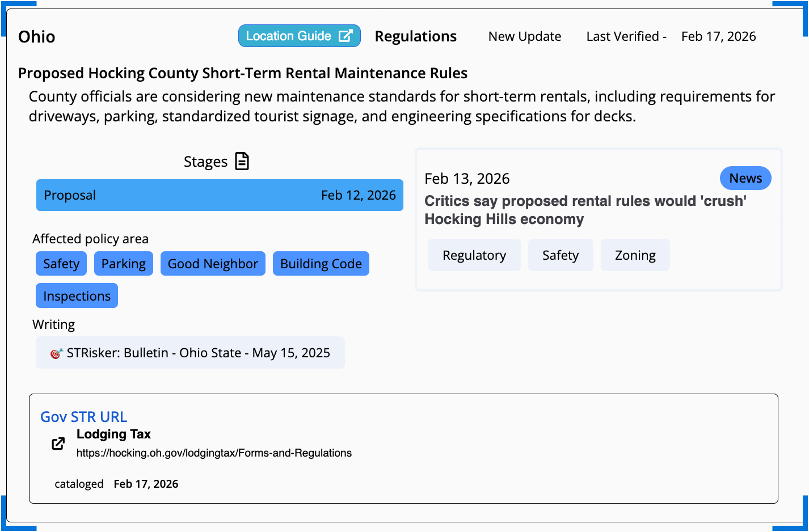
Task: Click the Safety policy area tag
Action: tap(61, 264)
